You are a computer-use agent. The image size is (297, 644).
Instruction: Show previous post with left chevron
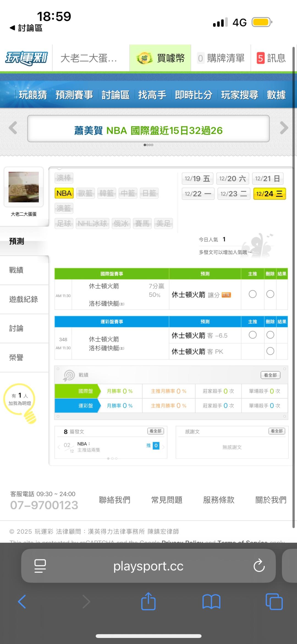coord(59,447)
